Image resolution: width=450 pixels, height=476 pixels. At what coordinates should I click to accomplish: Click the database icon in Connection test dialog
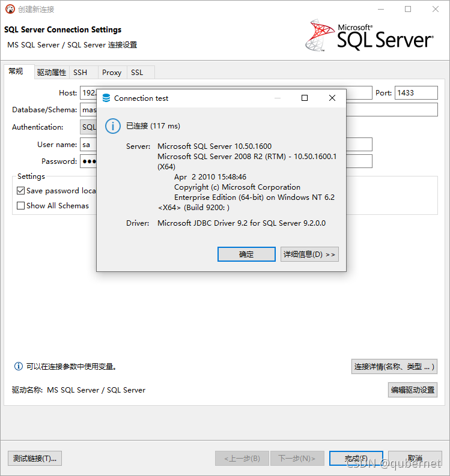[x=106, y=98]
